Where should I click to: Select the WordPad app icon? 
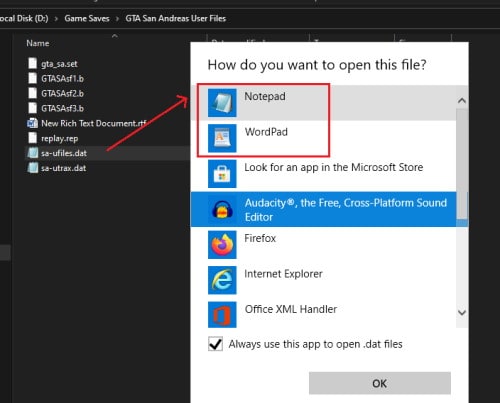pos(222,138)
